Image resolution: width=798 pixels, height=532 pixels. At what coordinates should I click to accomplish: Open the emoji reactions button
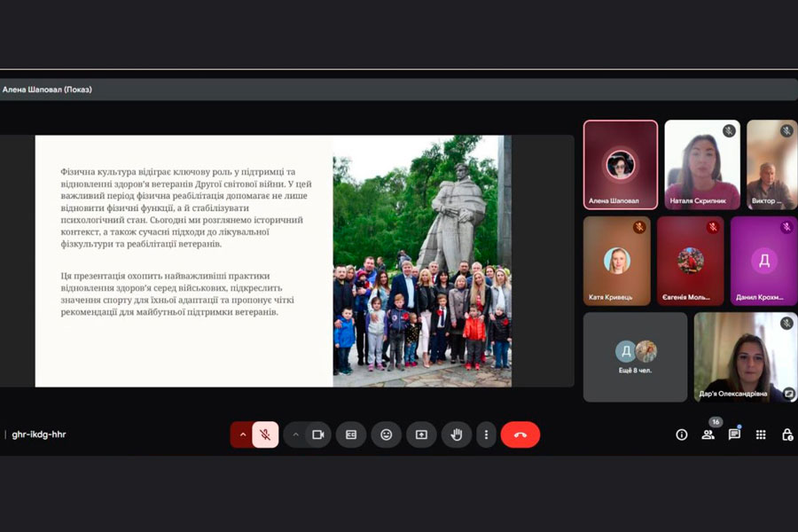pyautogui.click(x=387, y=434)
